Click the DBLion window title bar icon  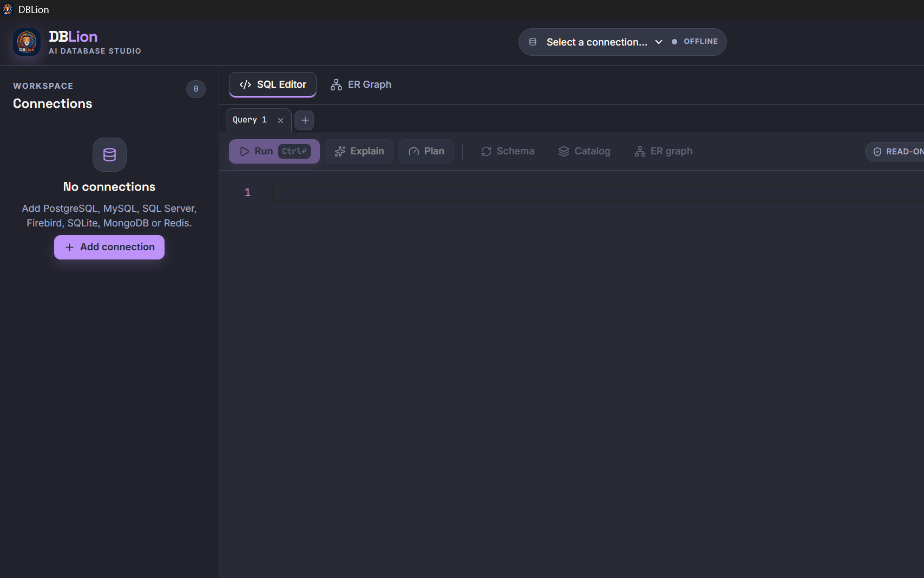pos(8,9)
